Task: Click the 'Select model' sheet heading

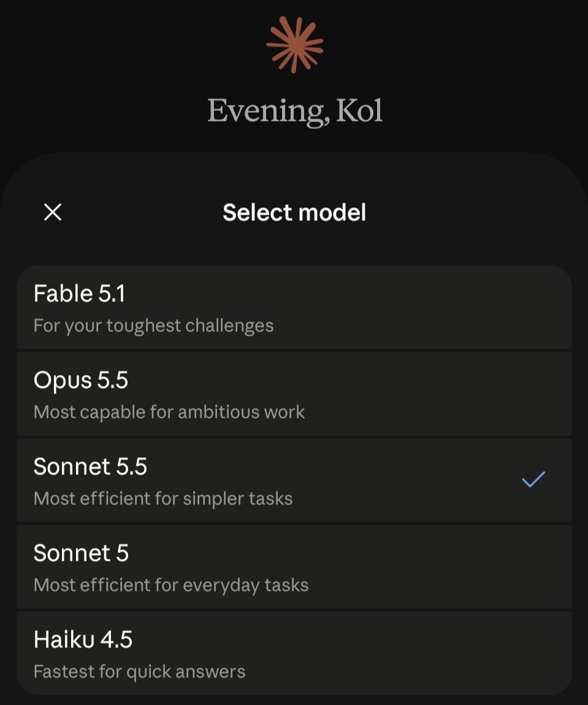Action: tap(294, 212)
